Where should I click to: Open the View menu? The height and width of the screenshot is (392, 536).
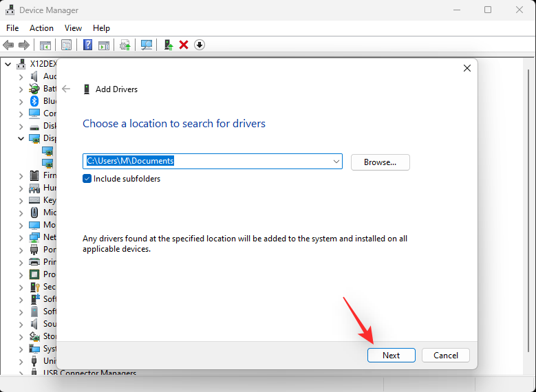point(73,28)
